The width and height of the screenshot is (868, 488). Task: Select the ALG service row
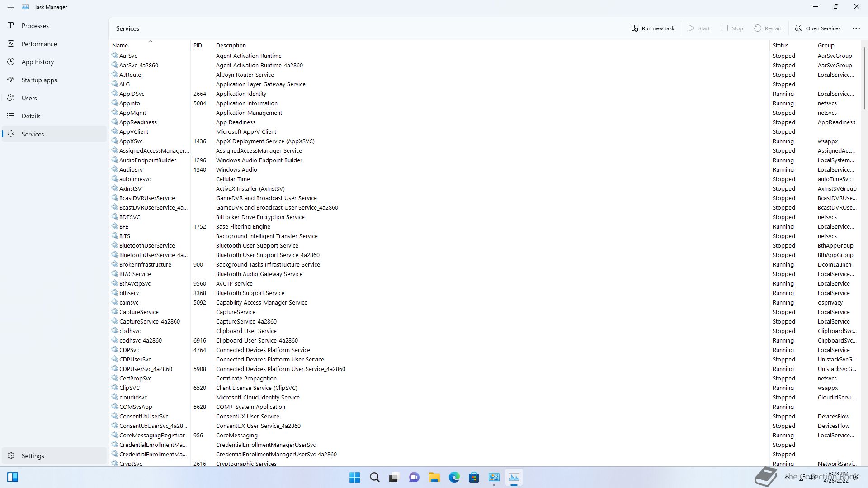click(485, 84)
